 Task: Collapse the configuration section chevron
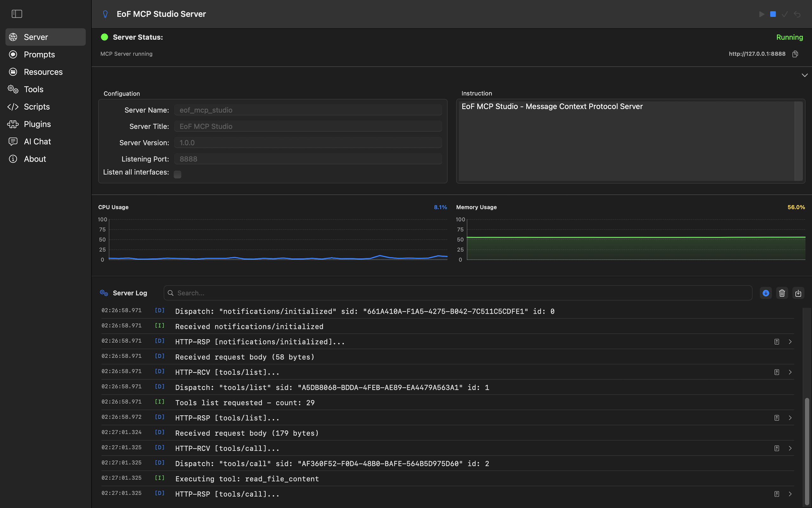[x=804, y=75]
